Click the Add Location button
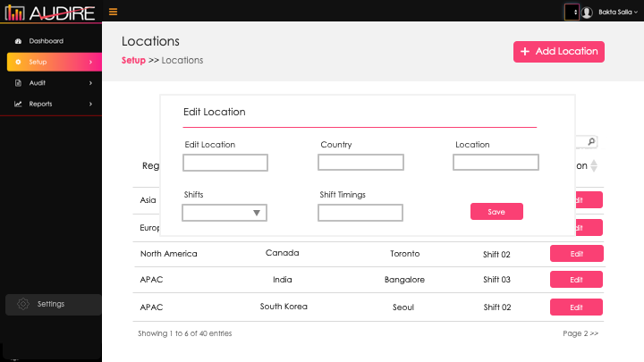644x362 pixels. [559, 52]
